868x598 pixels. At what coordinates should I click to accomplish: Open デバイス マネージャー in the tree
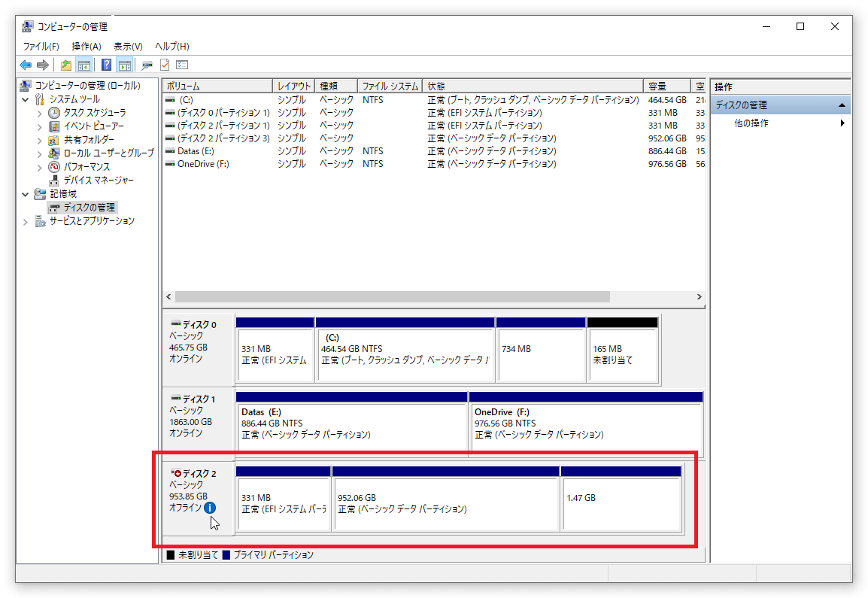tap(98, 181)
